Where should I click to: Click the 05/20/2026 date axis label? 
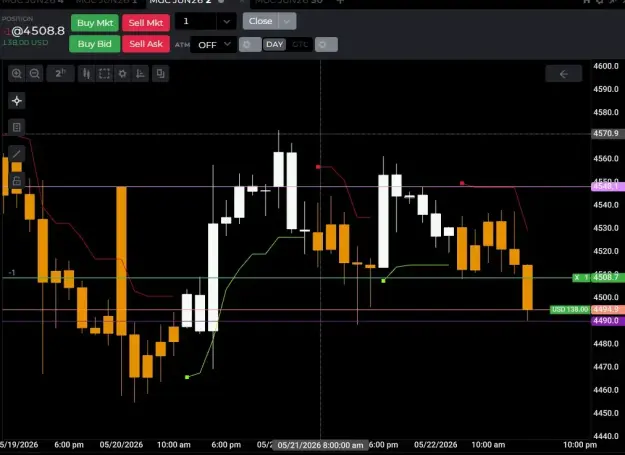(x=121, y=445)
